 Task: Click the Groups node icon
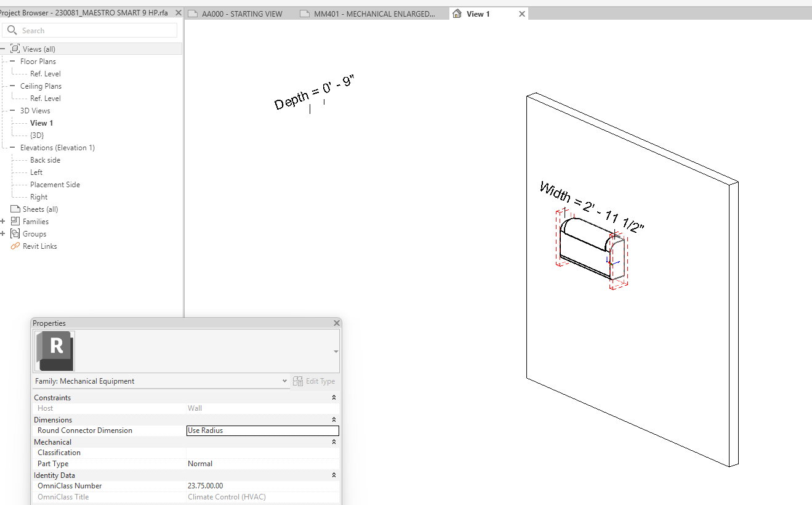point(15,233)
